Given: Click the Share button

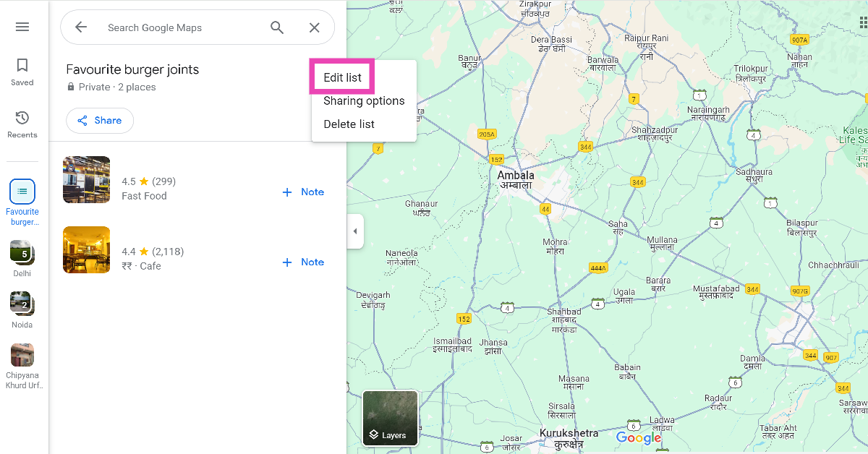Looking at the screenshot, I should 100,121.
